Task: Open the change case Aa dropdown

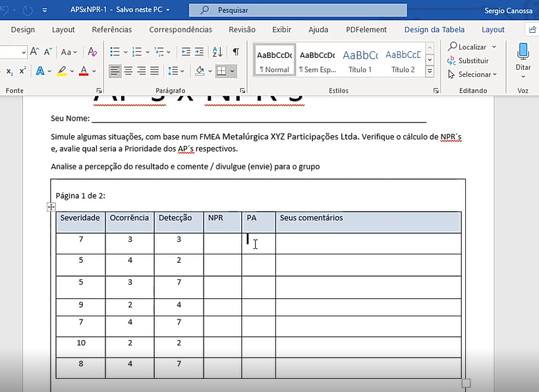Action: (69, 52)
